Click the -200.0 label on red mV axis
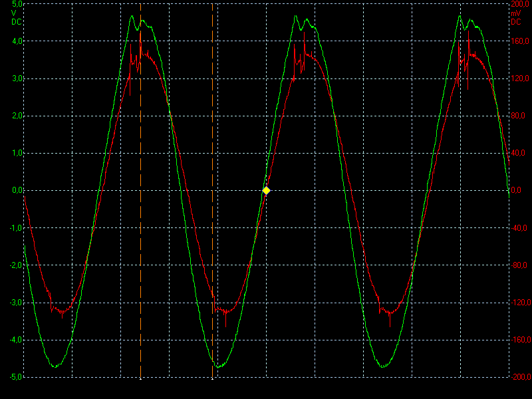532x399 pixels. click(518, 376)
